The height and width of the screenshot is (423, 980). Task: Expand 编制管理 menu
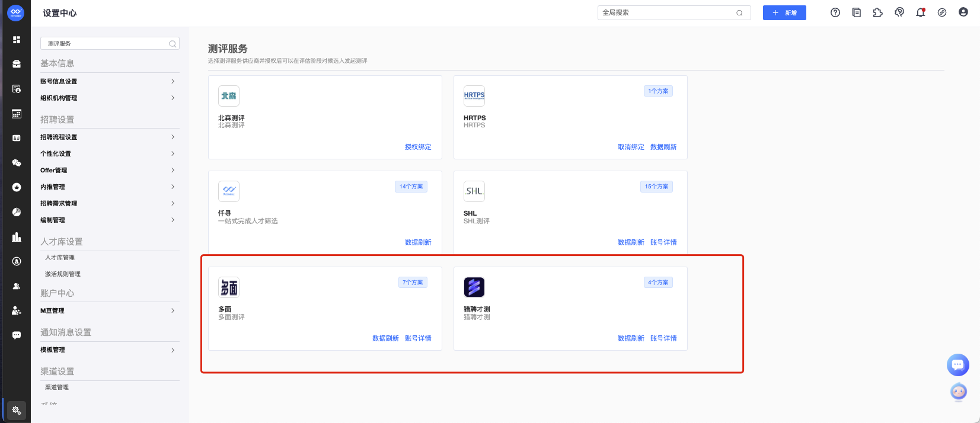(x=110, y=220)
